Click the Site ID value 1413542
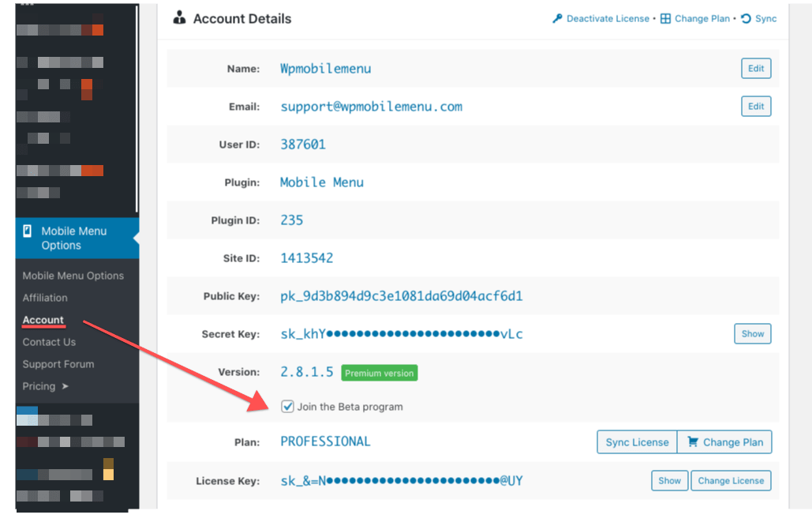The width and height of the screenshot is (812, 526). (306, 258)
